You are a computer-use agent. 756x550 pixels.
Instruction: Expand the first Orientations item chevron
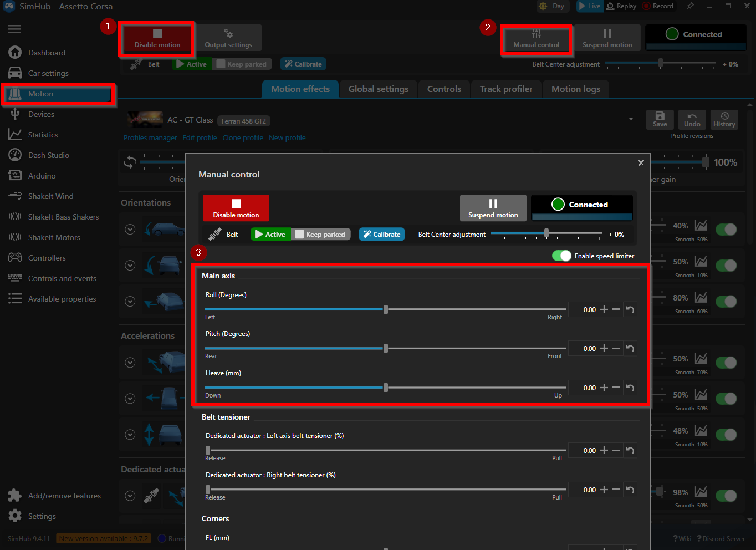(130, 230)
